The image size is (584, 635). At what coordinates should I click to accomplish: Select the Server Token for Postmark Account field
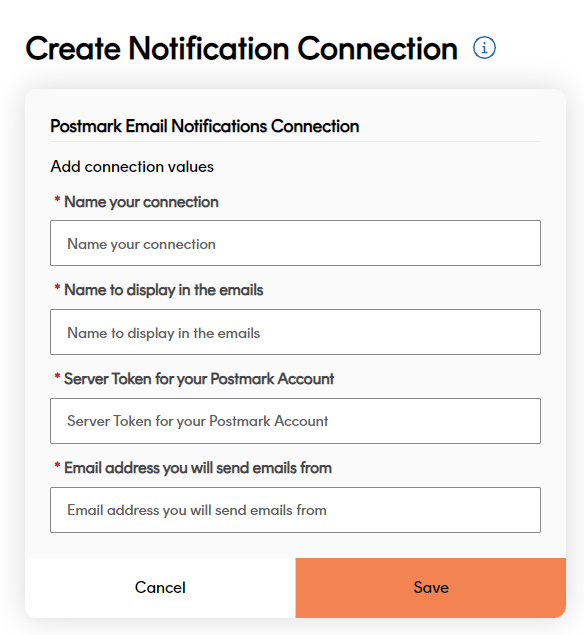click(295, 421)
